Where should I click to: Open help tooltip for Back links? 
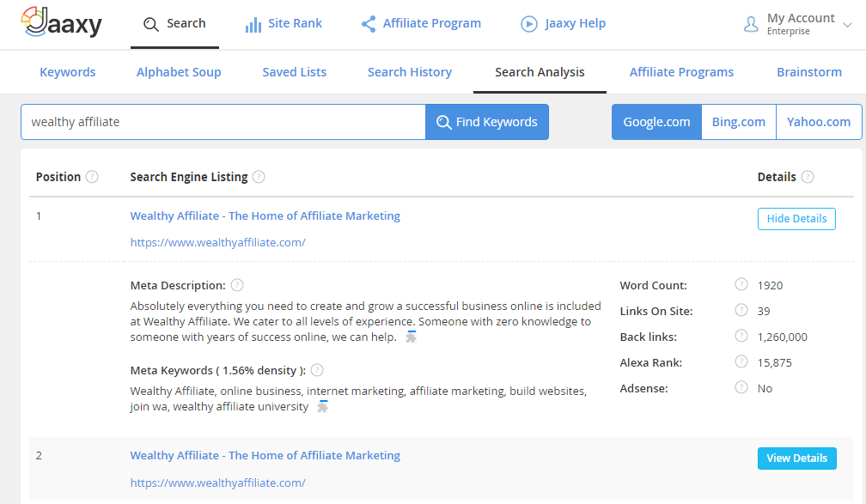coord(741,336)
